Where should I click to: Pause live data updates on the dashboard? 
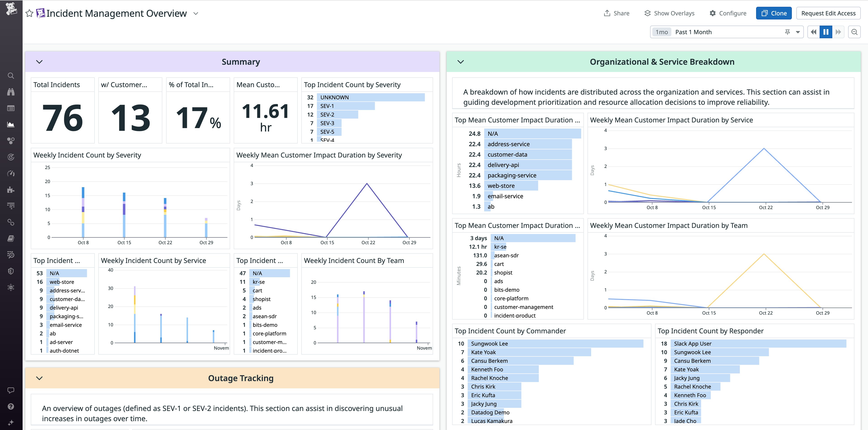(x=826, y=32)
